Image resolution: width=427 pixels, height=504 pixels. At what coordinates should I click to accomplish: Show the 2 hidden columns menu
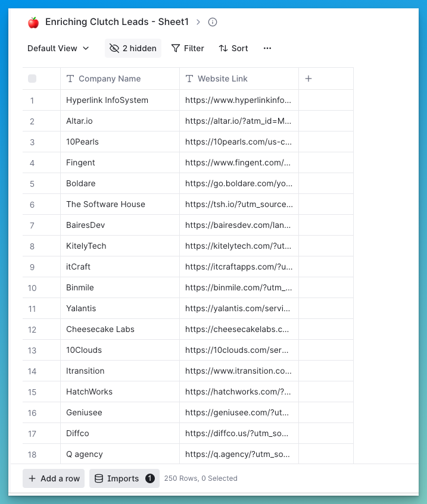pyautogui.click(x=133, y=48)
